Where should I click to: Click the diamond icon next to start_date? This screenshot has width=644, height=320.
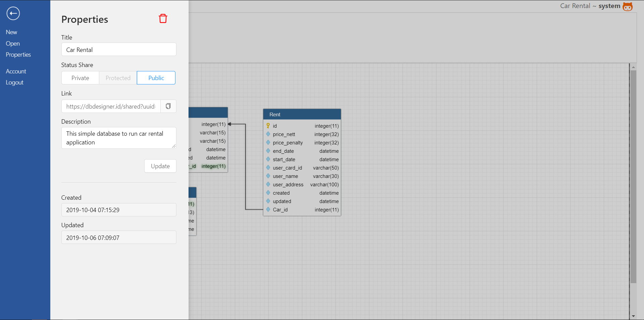(x=268, y=159)
